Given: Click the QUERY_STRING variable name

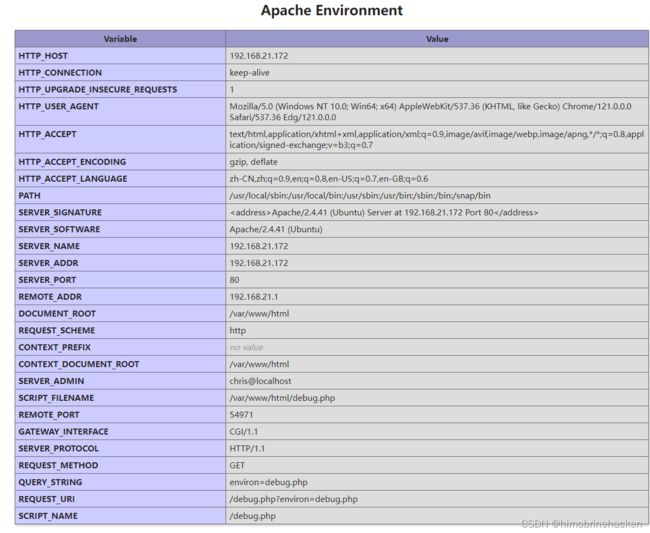Looking at the screenshot, I should tap(50, 482).
